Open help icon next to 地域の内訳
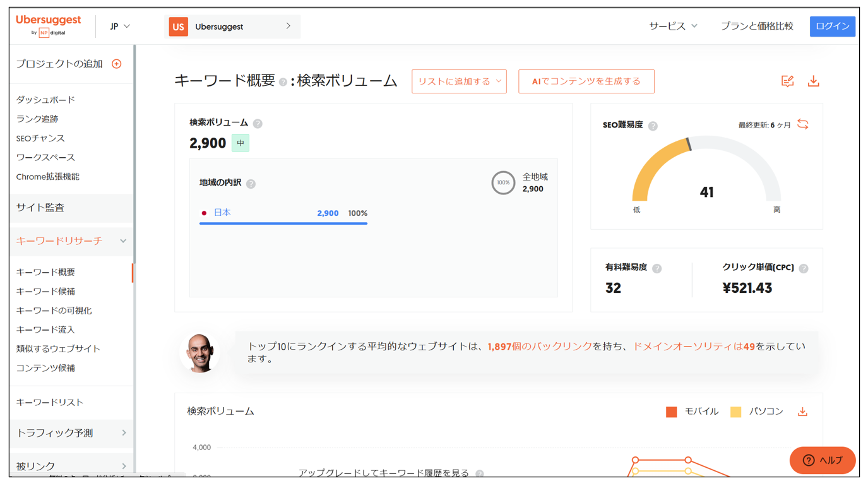This screenshot has height=481, width=868. tap(251, 184)
